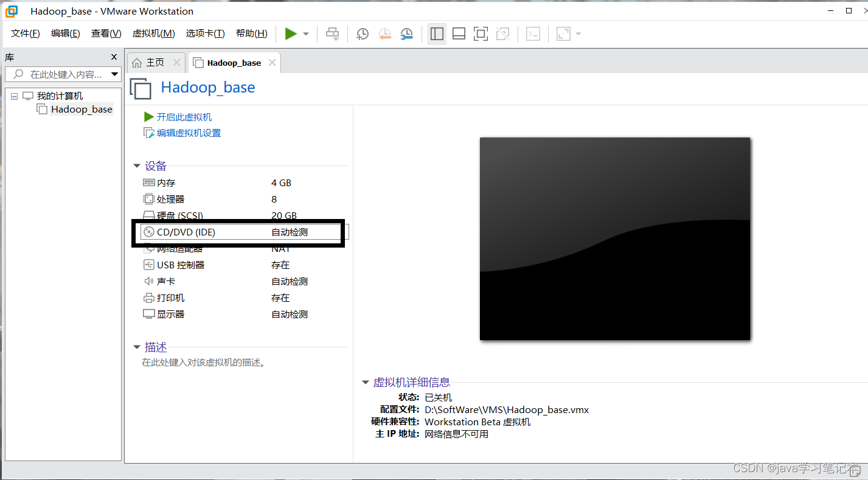Open the 文件(F) menu

point(26,33)
